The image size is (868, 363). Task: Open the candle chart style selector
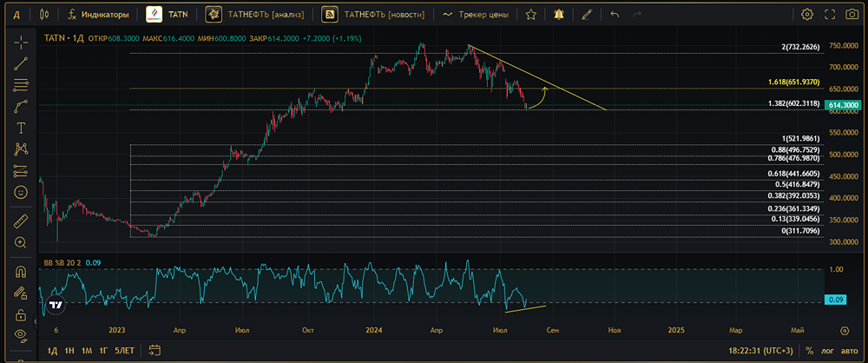[44, 15]
